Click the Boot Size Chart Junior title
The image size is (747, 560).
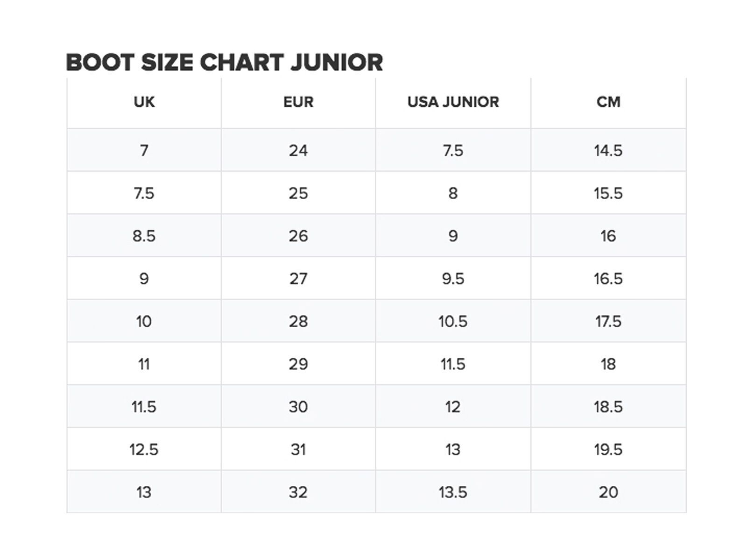tap(224, 63)
